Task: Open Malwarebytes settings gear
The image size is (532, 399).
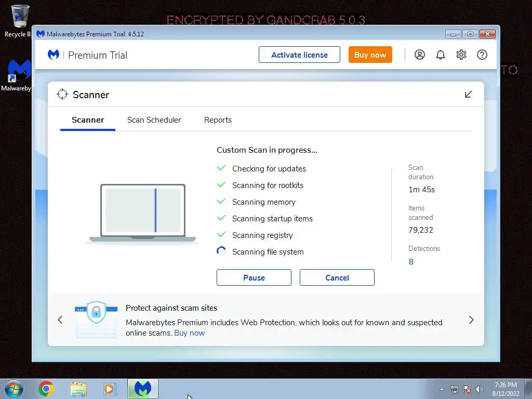Action: 461,55
